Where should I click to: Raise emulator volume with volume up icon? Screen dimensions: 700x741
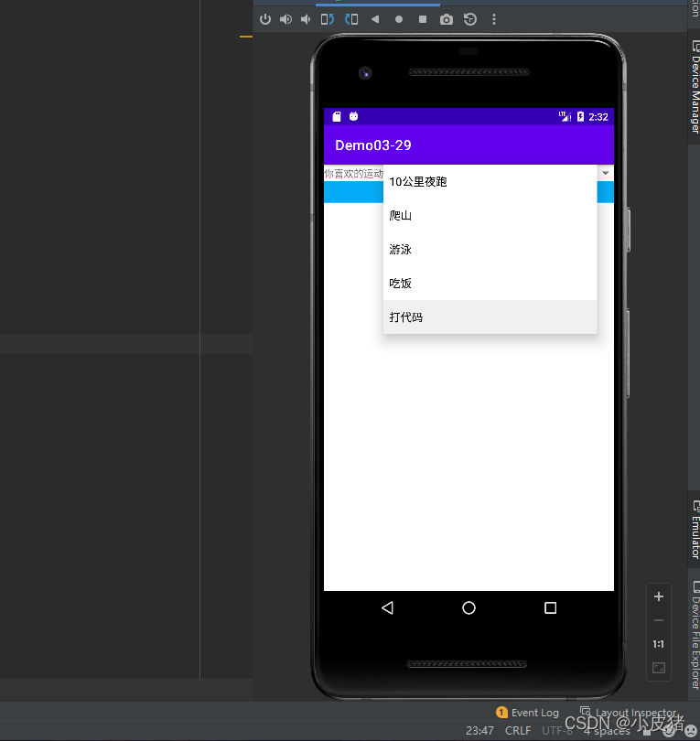point(286,19)
